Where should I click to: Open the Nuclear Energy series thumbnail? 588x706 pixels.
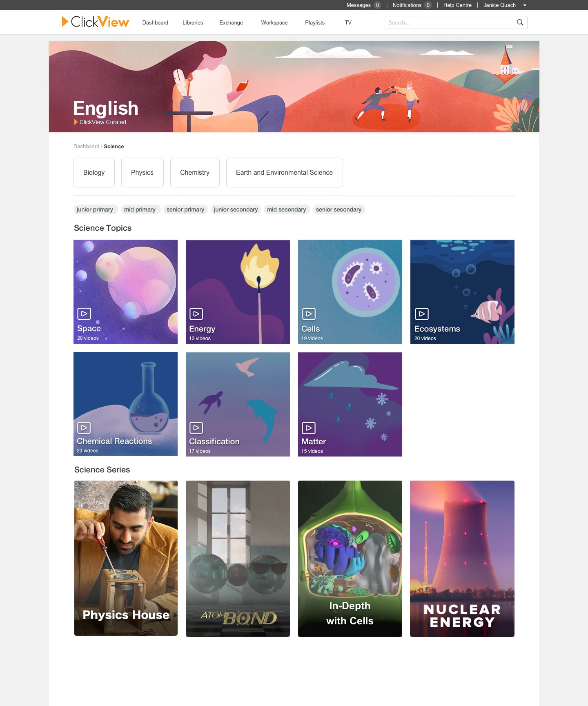click(462, 559)
